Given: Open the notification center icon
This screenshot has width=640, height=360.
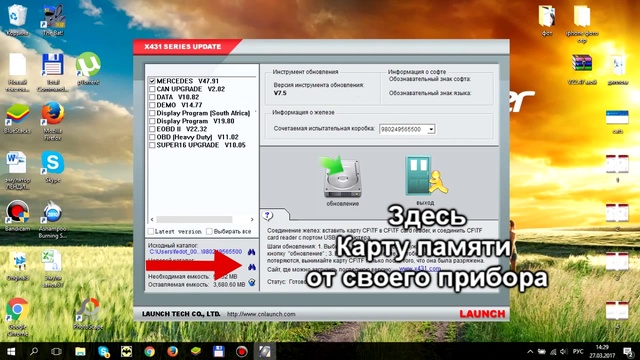Looking at the screenshot, I should click(x=628, y=351).
